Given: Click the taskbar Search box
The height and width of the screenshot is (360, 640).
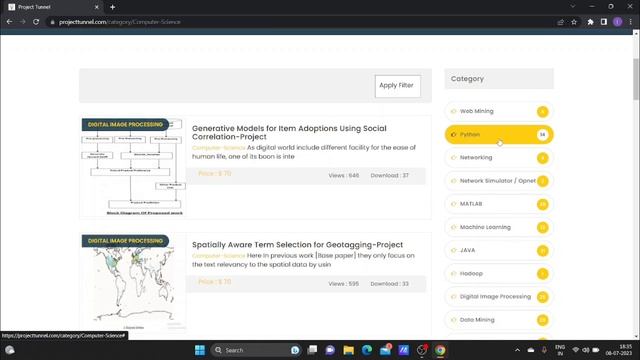Looking at the screenshot, I should (x=256, y=350).
